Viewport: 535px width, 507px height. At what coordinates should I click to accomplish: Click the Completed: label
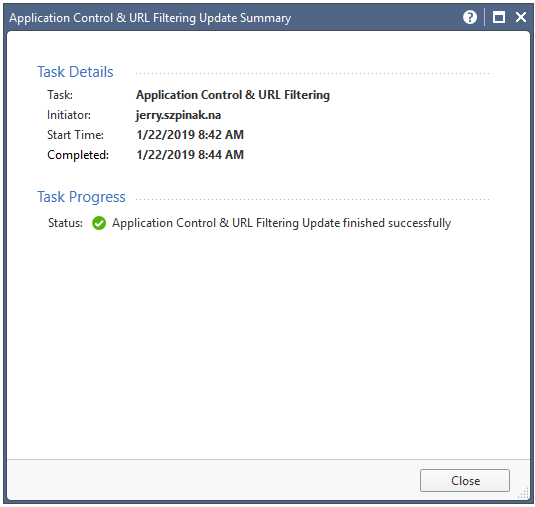click(78, 155)
